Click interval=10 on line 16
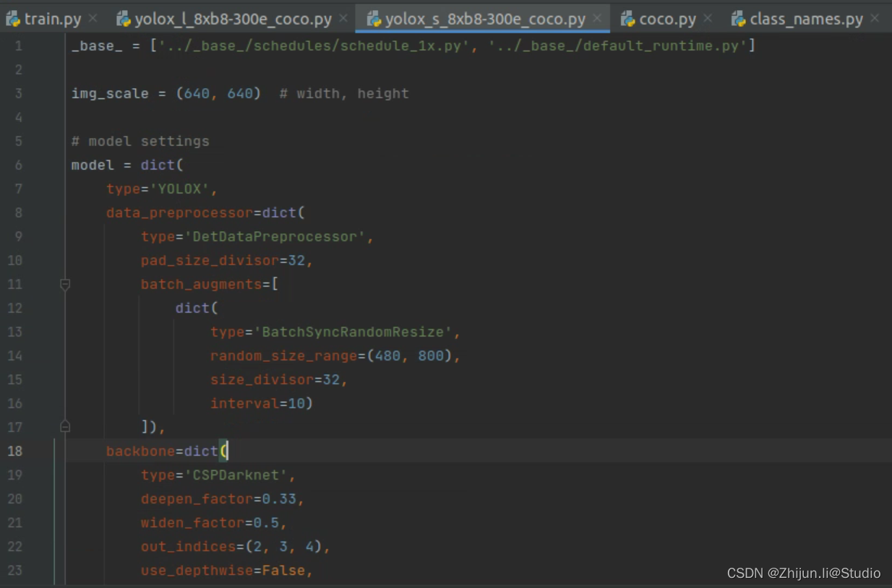The image size is (892, 588). (258, 404)
